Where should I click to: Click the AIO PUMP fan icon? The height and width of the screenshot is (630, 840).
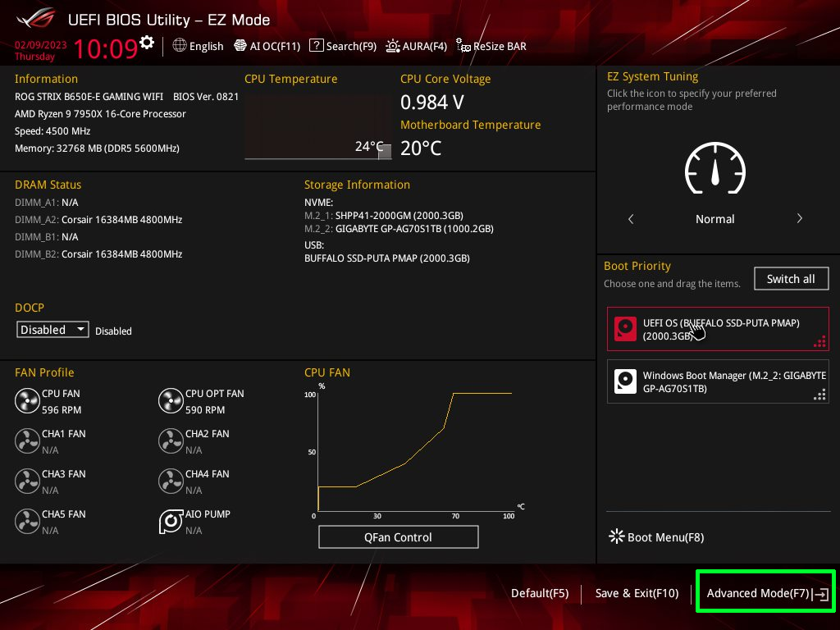171,521
